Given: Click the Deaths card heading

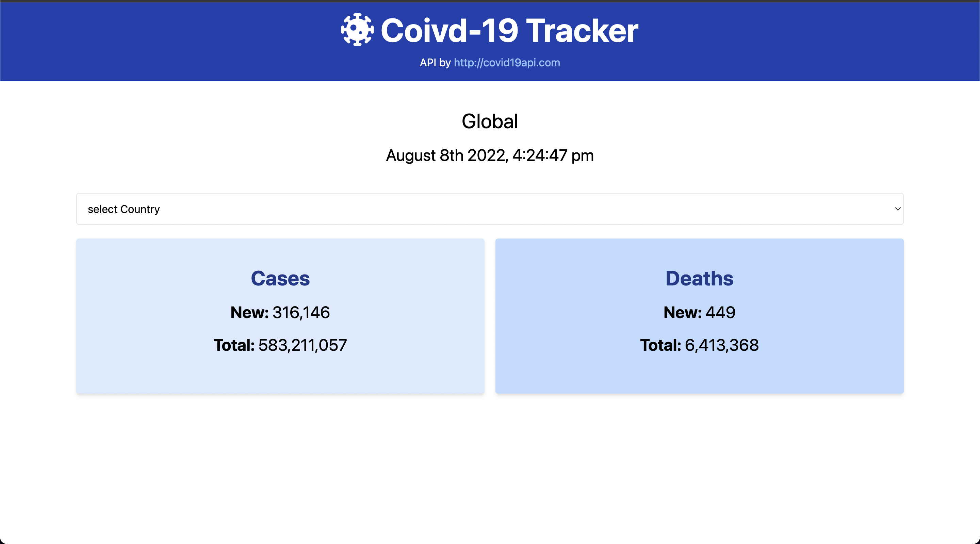Looking at the screenshot, I should (699, 278).
